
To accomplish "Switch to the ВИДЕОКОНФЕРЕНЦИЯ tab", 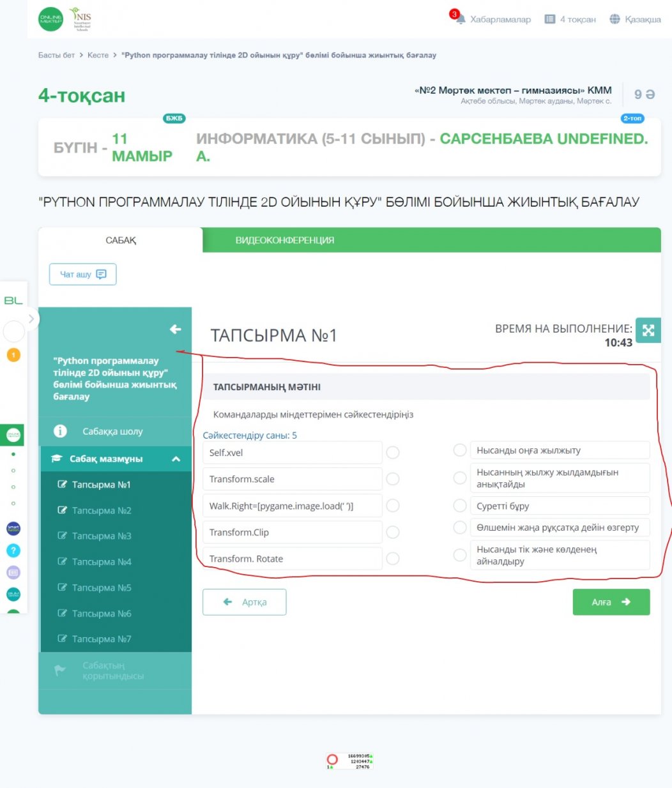I will pos(285,240).
